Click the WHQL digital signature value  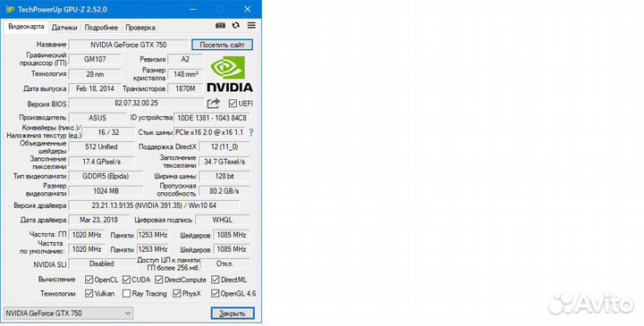(223, 220)
